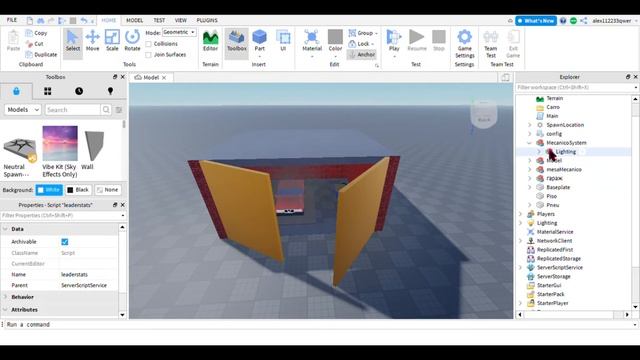Switch to the TEST ribbon tab

click(159, 20)
